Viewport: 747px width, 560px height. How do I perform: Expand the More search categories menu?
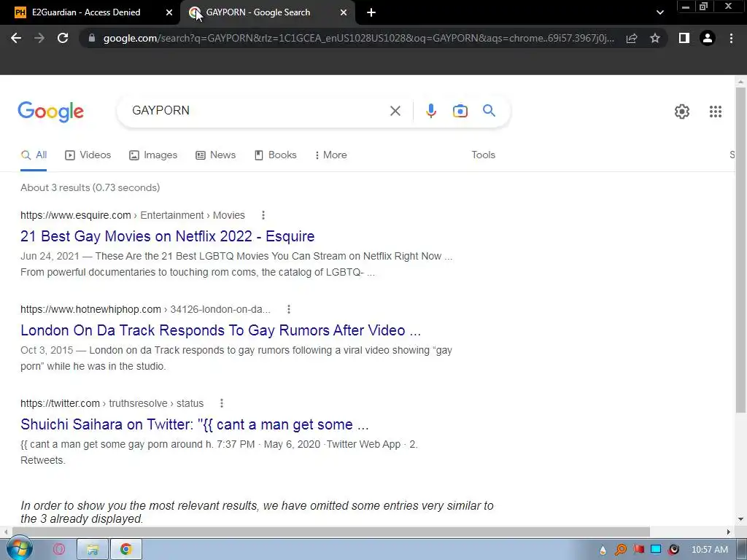[330, 155]
